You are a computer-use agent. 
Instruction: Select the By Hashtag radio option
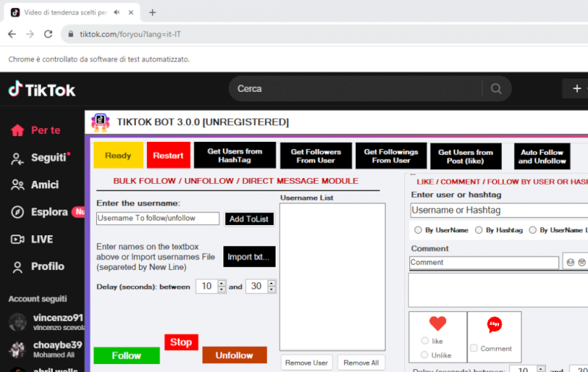[479, 230]
